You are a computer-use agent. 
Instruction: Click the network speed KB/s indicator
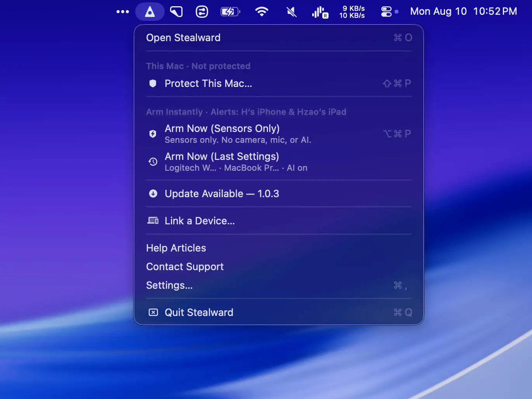tap(352, 12)
